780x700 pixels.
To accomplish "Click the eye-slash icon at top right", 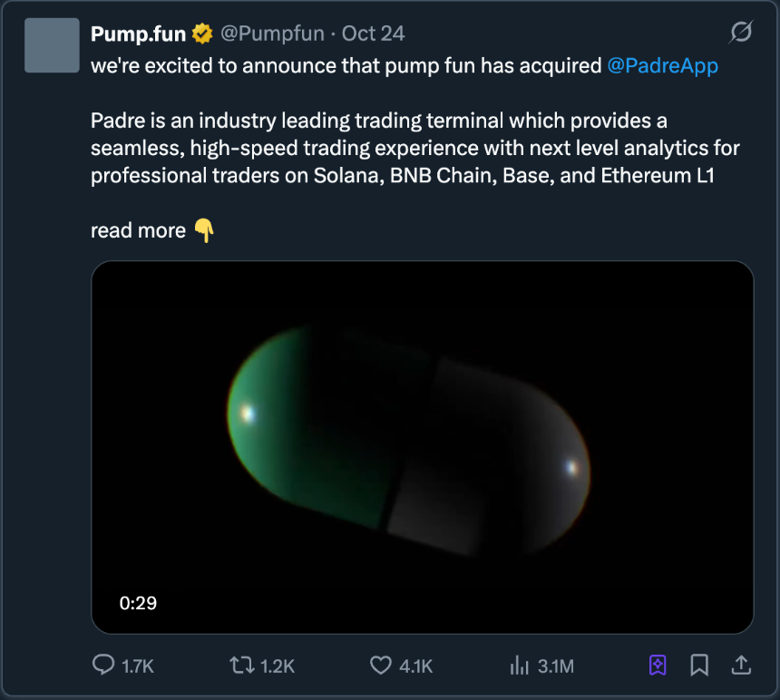I will (x=742, y=33).
